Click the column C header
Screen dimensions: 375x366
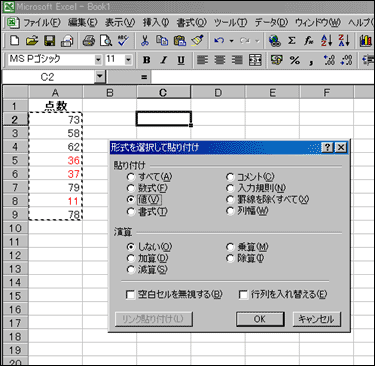(x=163, y=93)
